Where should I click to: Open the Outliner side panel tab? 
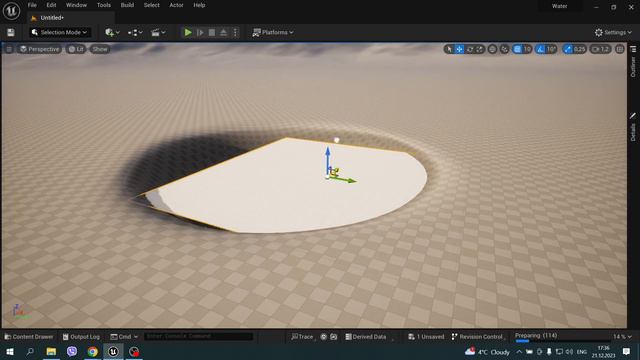633,62
